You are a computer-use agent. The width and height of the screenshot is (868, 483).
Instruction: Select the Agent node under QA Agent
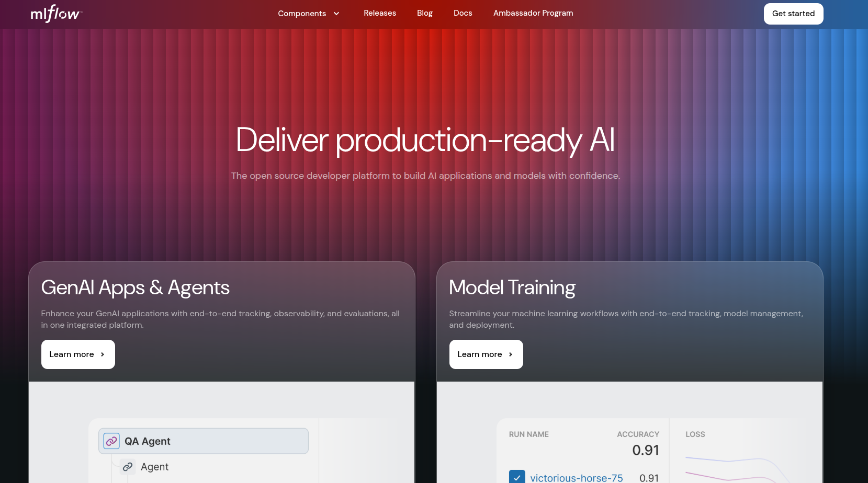coord(154,466)
